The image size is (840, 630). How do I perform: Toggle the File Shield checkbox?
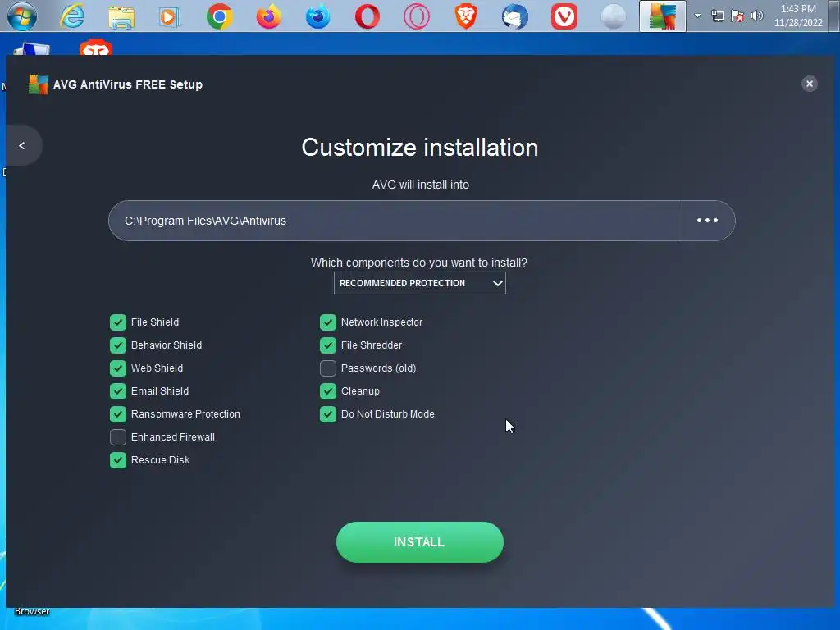118,322
